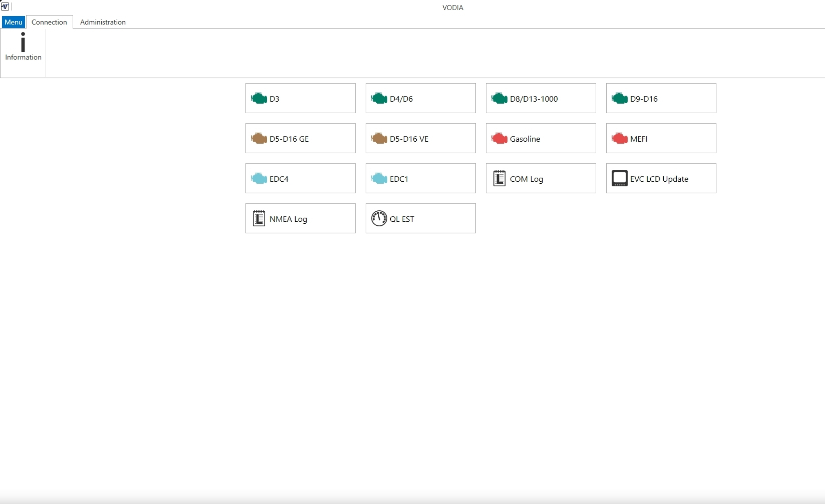Switch to the Connection tab

(49, 22)
